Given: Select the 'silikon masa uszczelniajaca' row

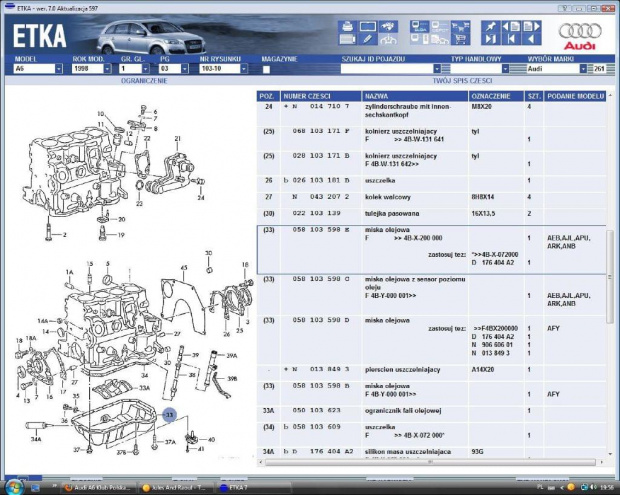Looking at the screenshot, I should (x=431, y=452).
